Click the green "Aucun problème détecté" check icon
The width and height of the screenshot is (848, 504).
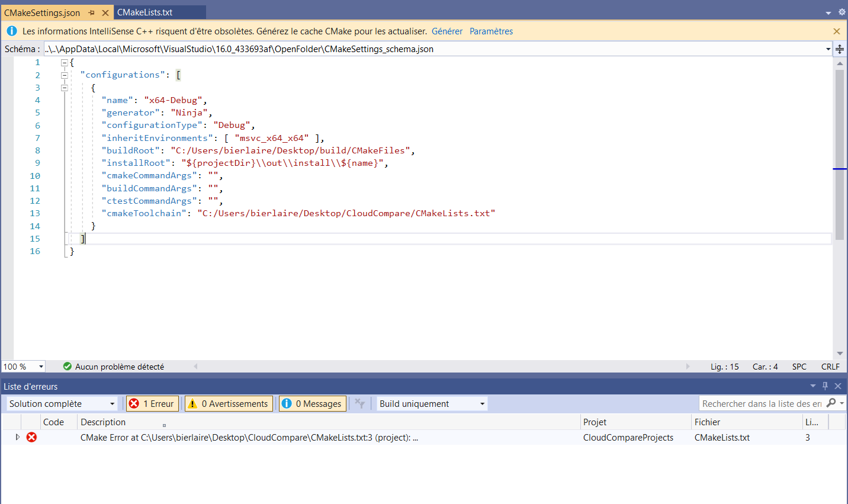tap(68, 367)
